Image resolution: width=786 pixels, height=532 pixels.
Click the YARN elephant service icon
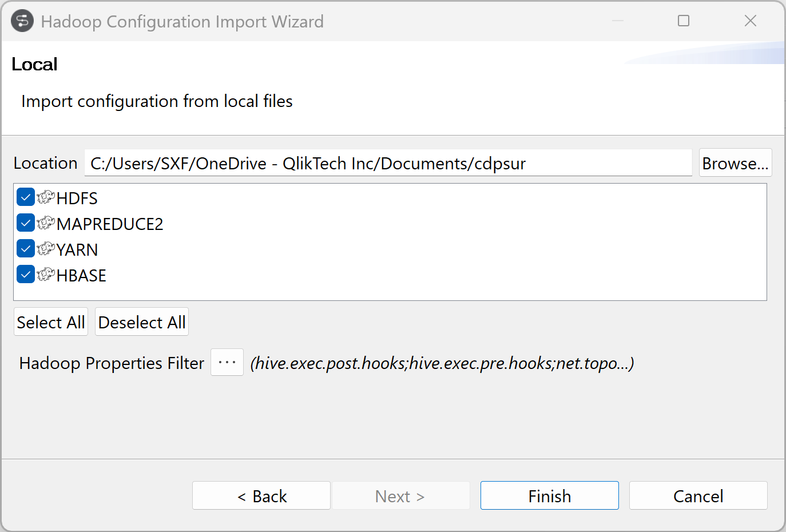(x=46, y=249)
